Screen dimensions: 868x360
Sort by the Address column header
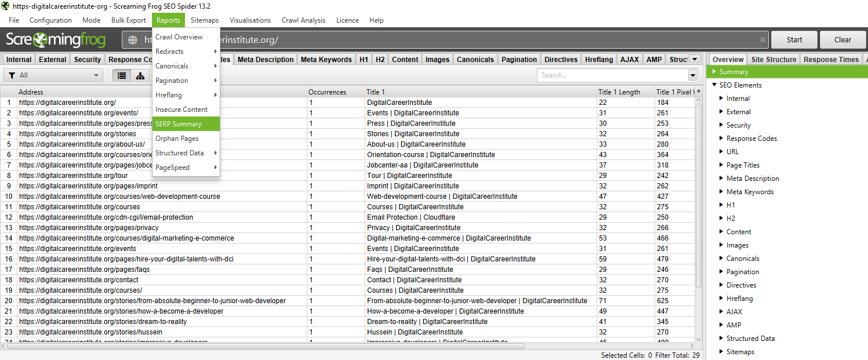pyautogui.click(x=162, y=92)
